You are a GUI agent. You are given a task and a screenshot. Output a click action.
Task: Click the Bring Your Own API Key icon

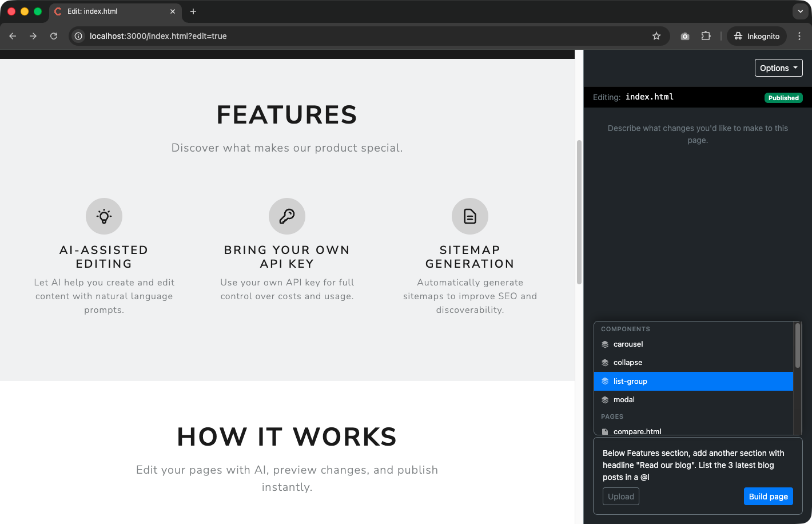286,216
